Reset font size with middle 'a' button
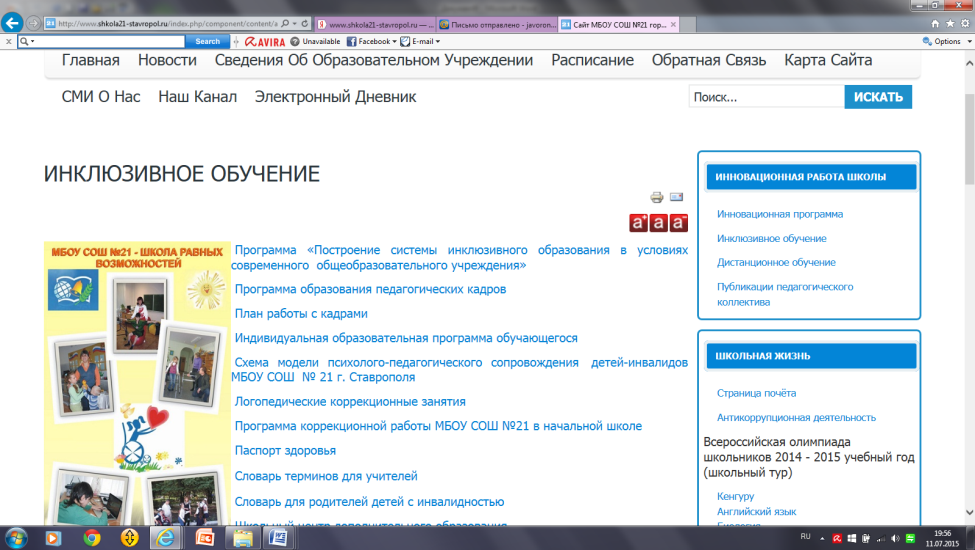Image resolution: width=975 pixels, height=550 pixels. [x=659, y=222]
